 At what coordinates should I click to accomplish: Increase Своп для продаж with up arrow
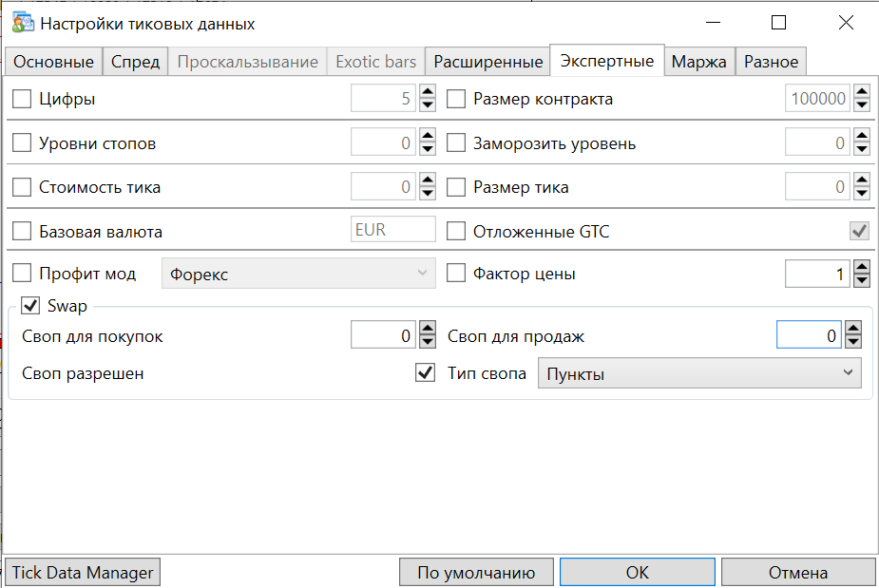coord(853,328)
